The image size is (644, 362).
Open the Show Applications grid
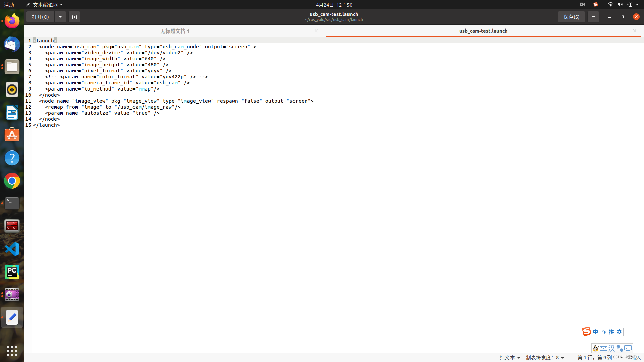12,351
